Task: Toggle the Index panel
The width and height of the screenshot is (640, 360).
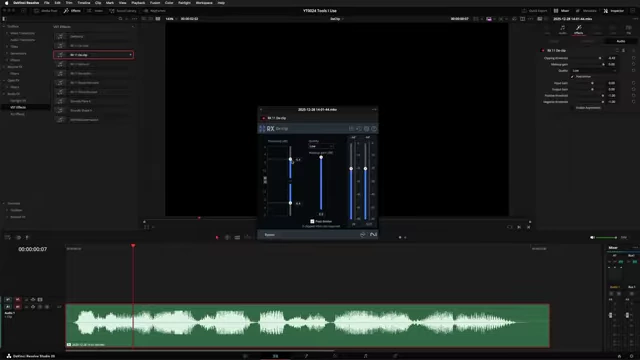Action: tap(95, 11)
